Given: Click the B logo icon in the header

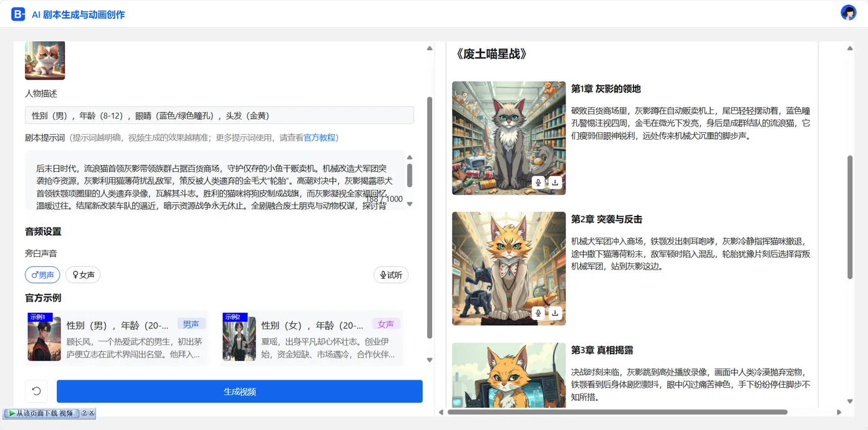Looking at the screenshot, I should pyautogui.click(x=18, y=14).
